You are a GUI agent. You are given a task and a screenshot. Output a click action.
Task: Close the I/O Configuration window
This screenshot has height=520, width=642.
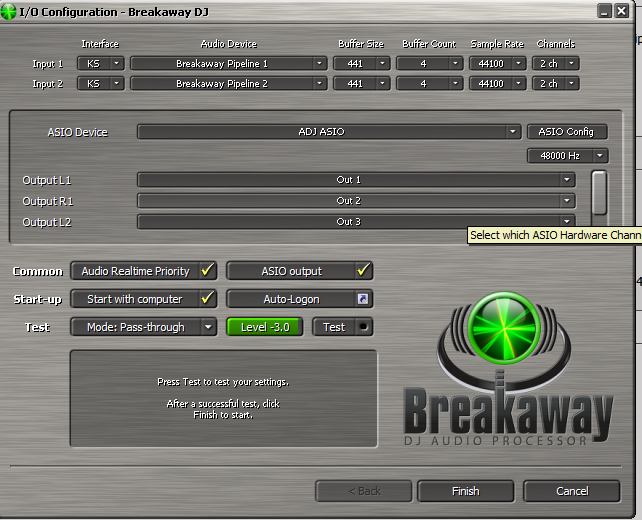622,11
